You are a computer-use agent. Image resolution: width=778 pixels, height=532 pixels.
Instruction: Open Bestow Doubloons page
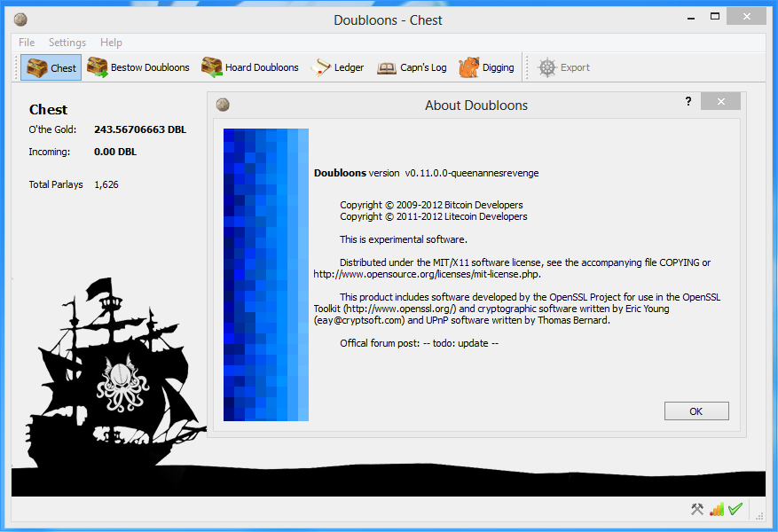click(x=138, y=67)
